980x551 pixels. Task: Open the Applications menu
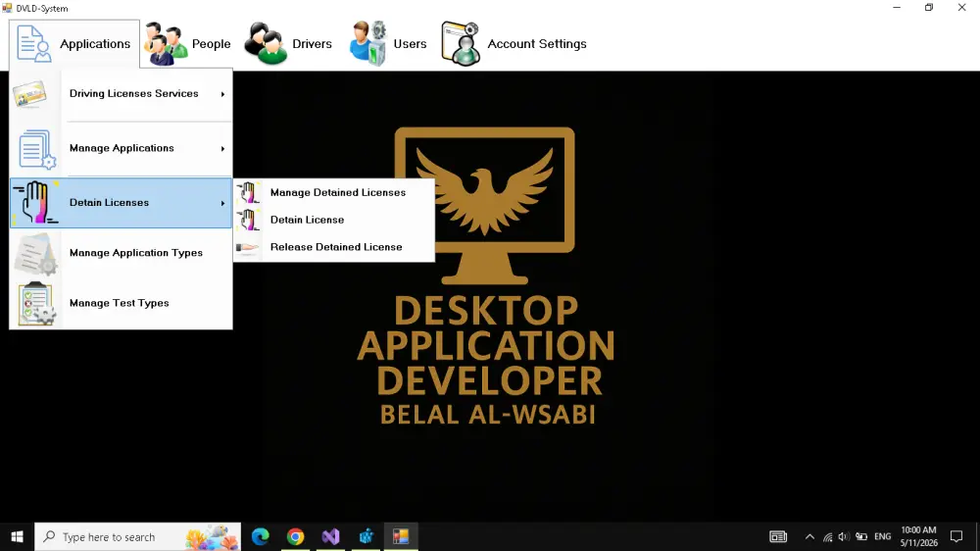(x=73, y=44)
